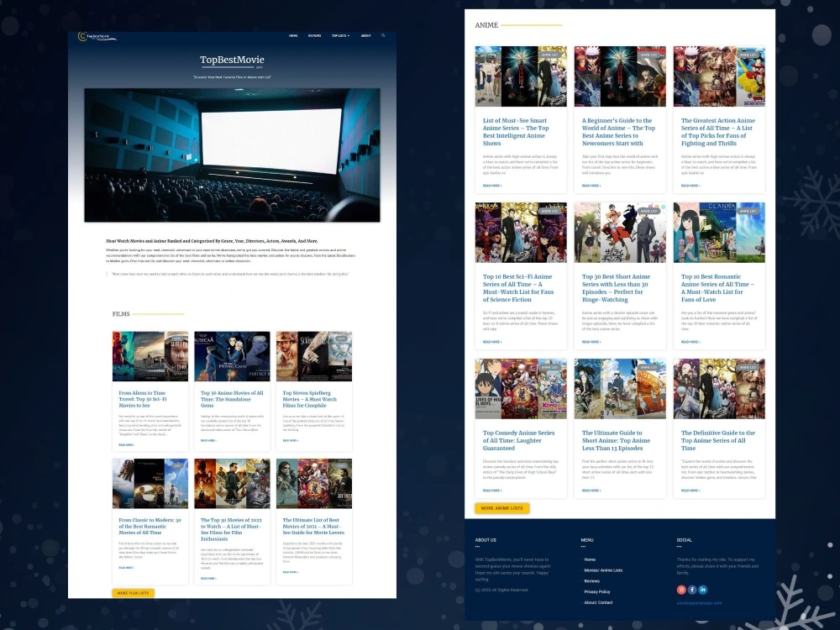Open Reviews in the top navigation
Screen dimensions: 840x630
click(314, 35)
